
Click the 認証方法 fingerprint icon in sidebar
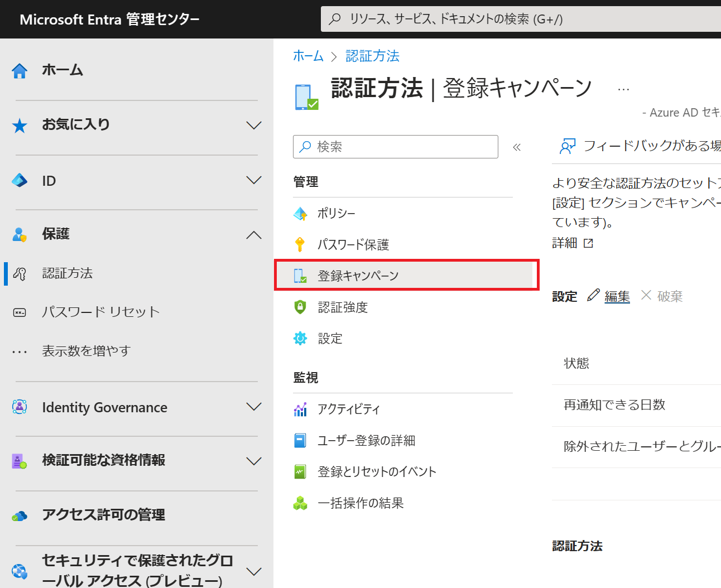(x=20, y=273)
